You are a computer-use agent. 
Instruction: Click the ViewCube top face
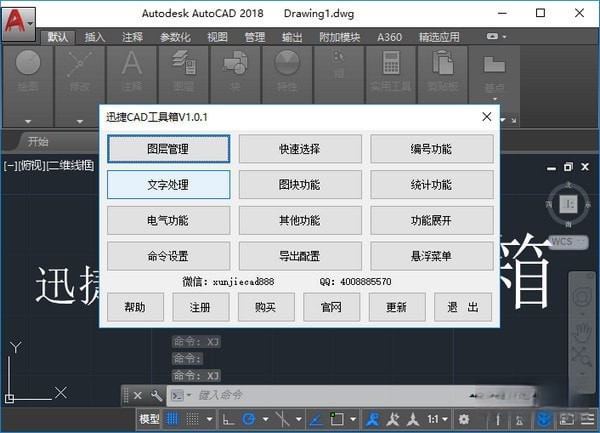point(567,204)
